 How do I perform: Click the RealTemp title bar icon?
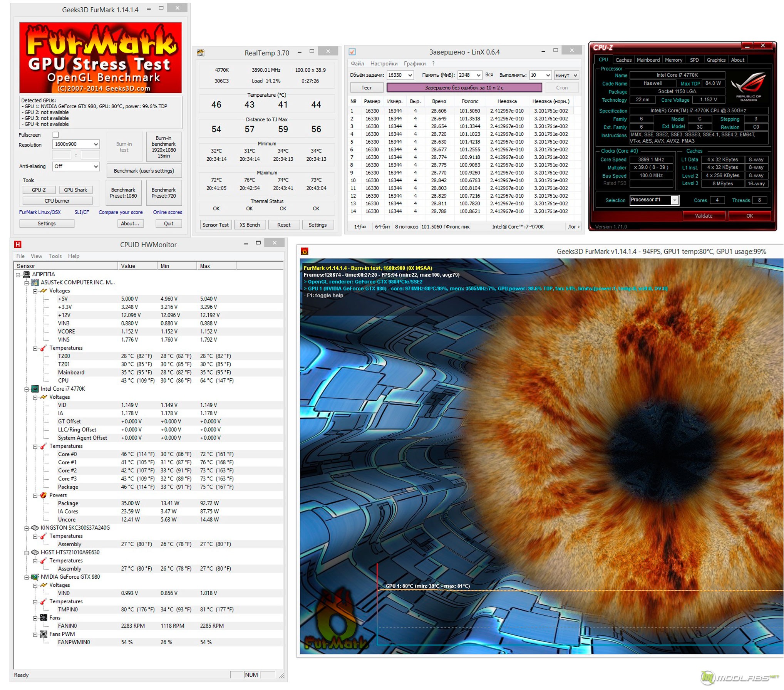[201, 53]
